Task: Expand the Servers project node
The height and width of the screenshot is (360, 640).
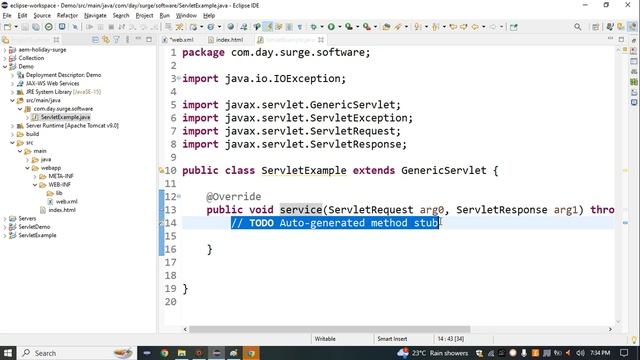Action: click(5, 218)
